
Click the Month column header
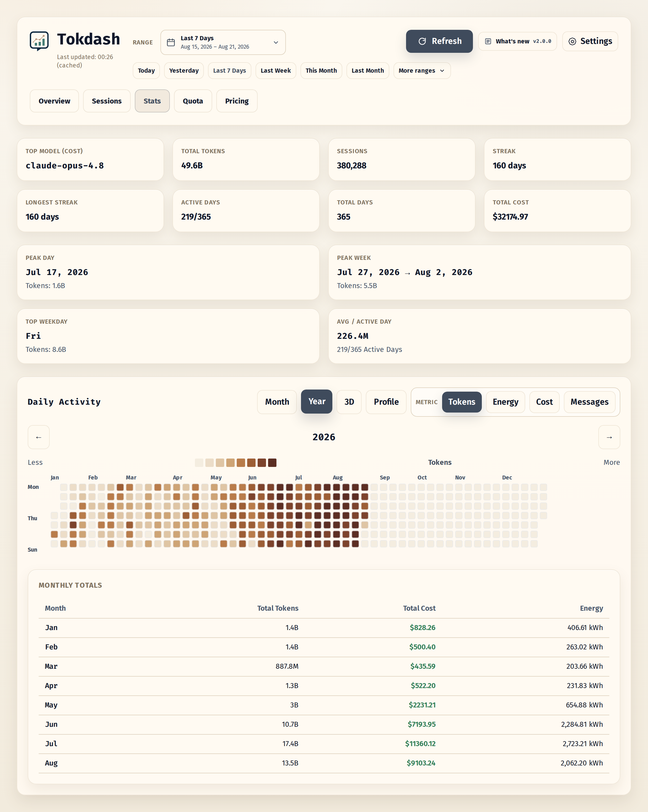pyautogui.click(x=55, y=608)
